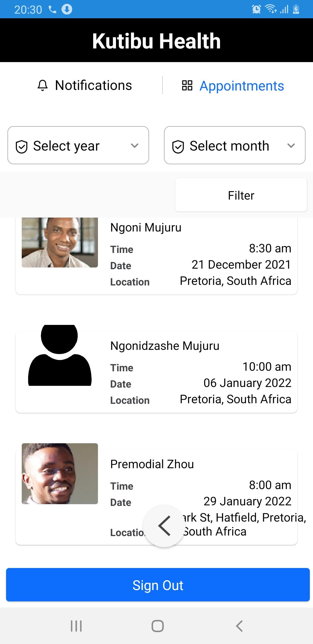The height and width of the screenshot is (644, 313).
Task: Click the Sign Out button
Action: click(158, 585)
